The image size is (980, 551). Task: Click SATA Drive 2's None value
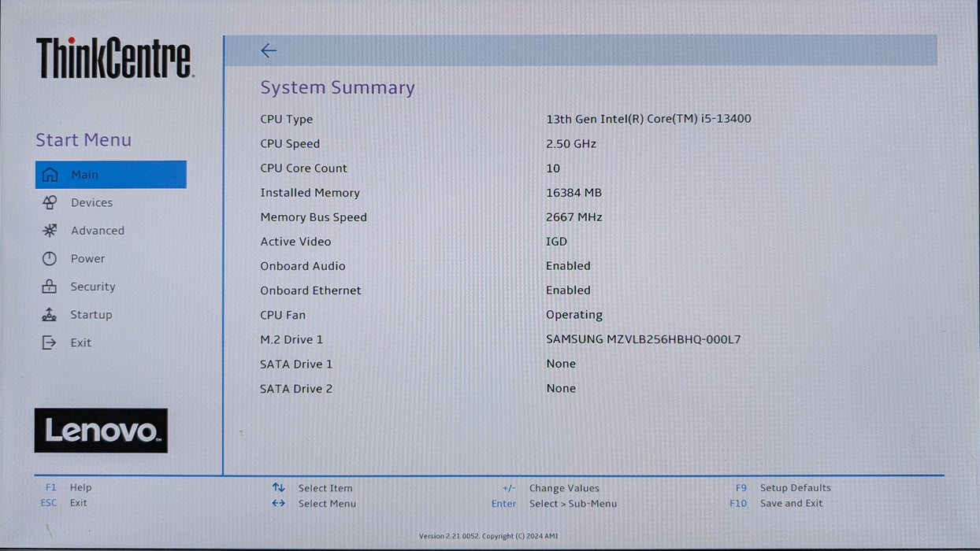pyautogui.click(x=561, y=389)
